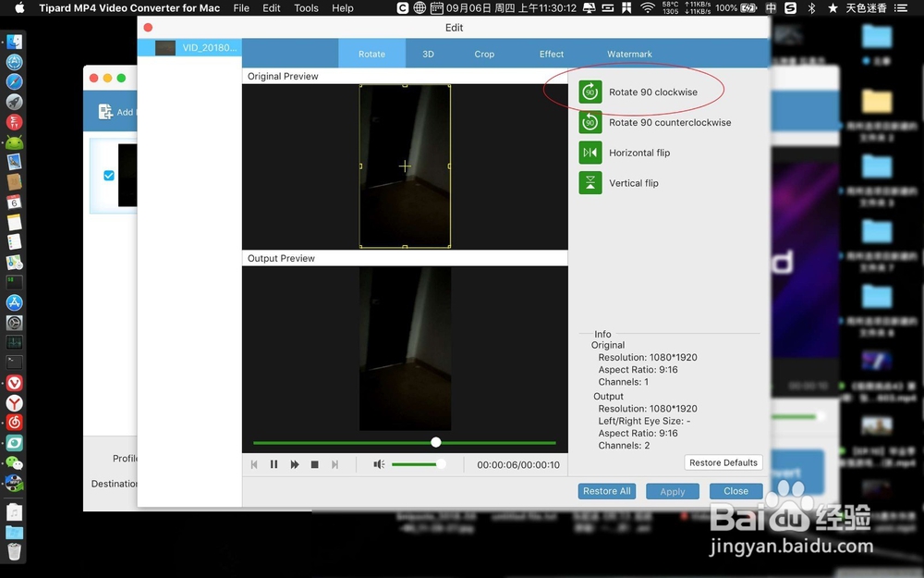Open Safari compass icon in the Dock
The height and width of the screenshot is (578, 924).
click(x=14, y=82)
